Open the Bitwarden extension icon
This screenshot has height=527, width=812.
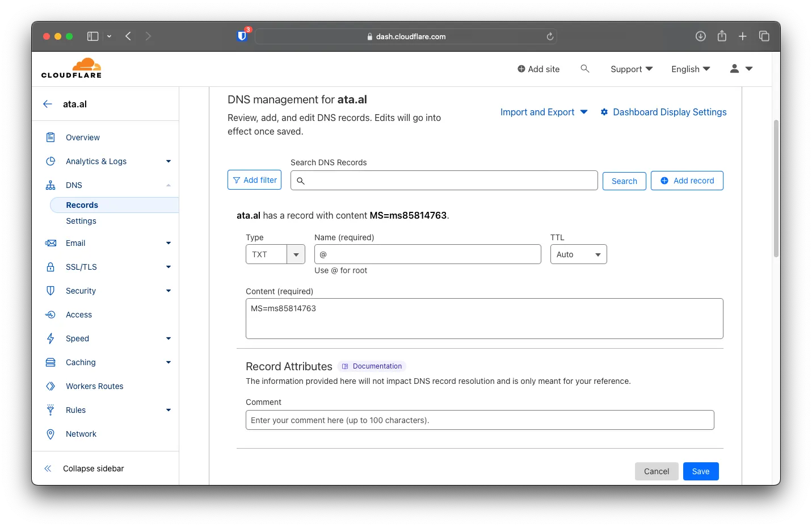242,36
